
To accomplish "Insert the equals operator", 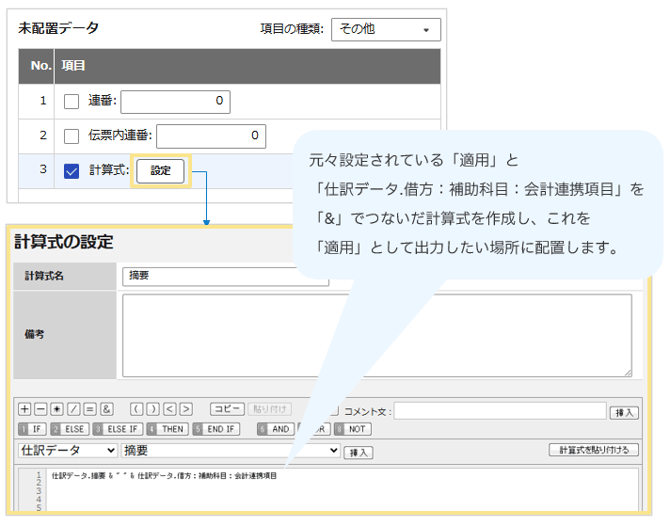I will pos(90,409).
